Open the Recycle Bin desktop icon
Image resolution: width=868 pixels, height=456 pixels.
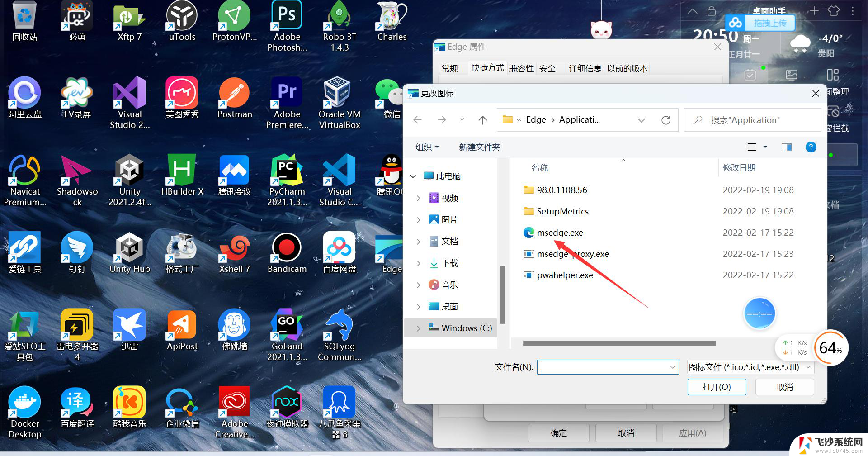click(x=25, y=22)
